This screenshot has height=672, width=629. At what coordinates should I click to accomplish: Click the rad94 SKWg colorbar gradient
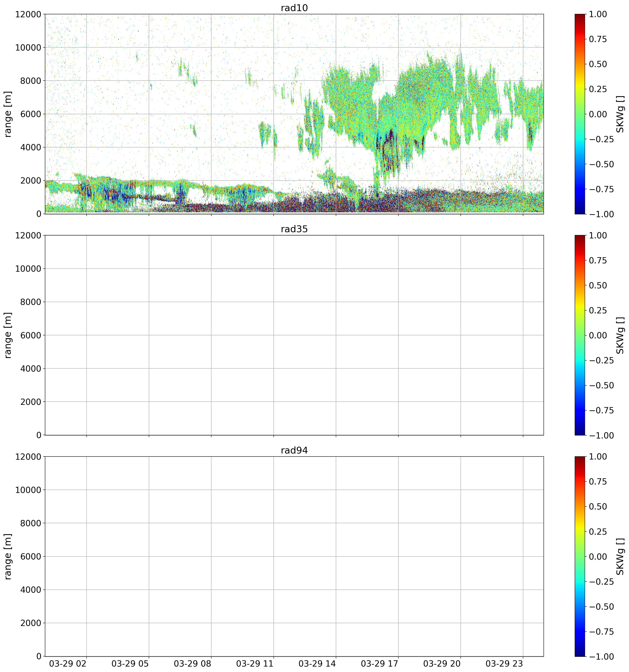[579, 556]
